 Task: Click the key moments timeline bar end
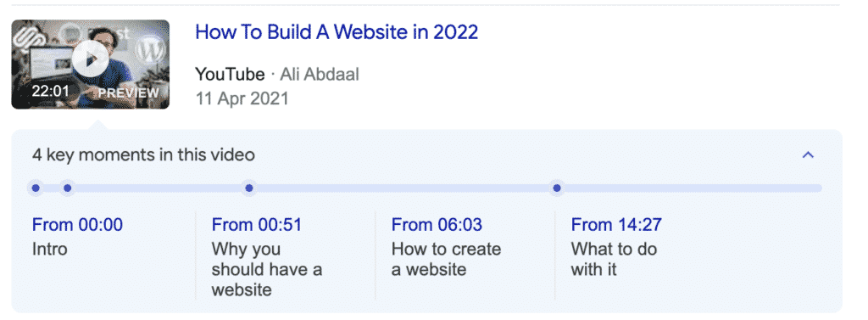[x=817, y=188]
